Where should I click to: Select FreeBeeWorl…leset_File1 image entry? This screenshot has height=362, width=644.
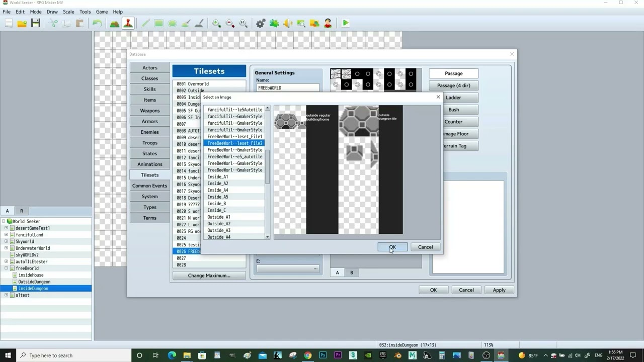(234, 137)
